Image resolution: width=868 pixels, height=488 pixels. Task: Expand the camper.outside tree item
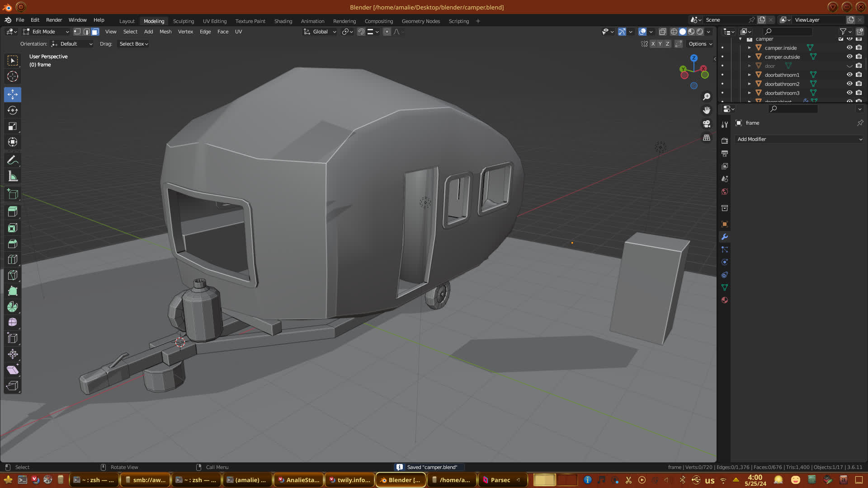749,57
